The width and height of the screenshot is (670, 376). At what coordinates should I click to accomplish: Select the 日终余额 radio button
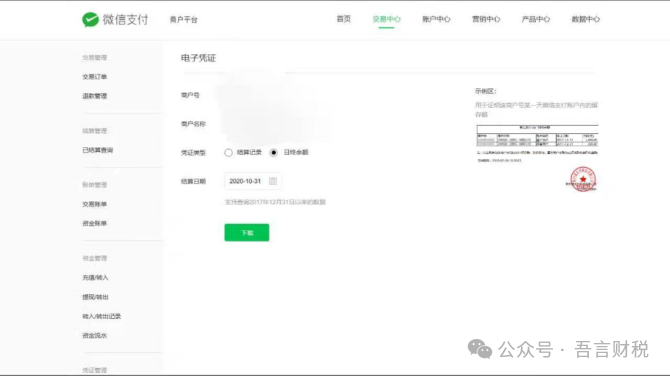(273, 153)
